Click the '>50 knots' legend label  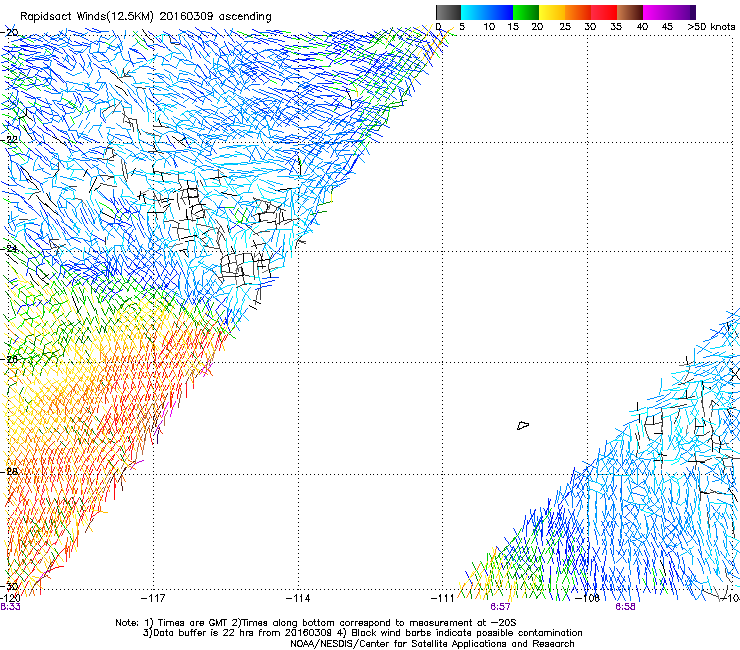[711, 26]
